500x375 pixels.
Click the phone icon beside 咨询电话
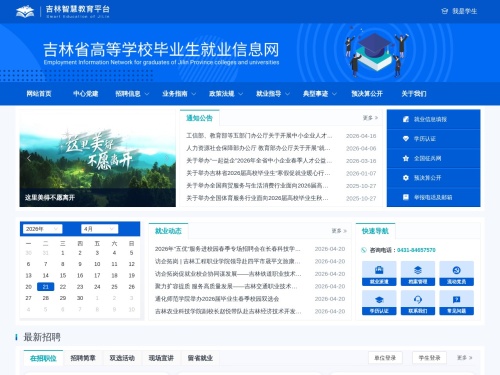364,250
